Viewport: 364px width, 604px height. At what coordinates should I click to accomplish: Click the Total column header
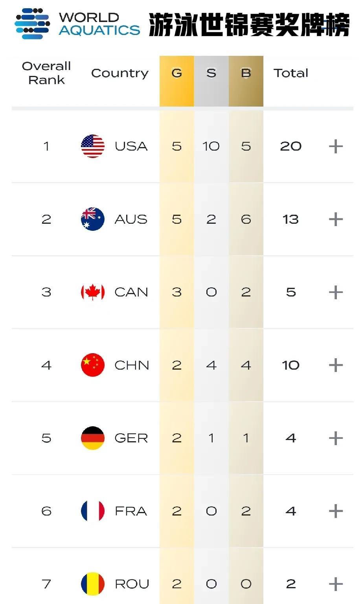click(x=291, y=73)
